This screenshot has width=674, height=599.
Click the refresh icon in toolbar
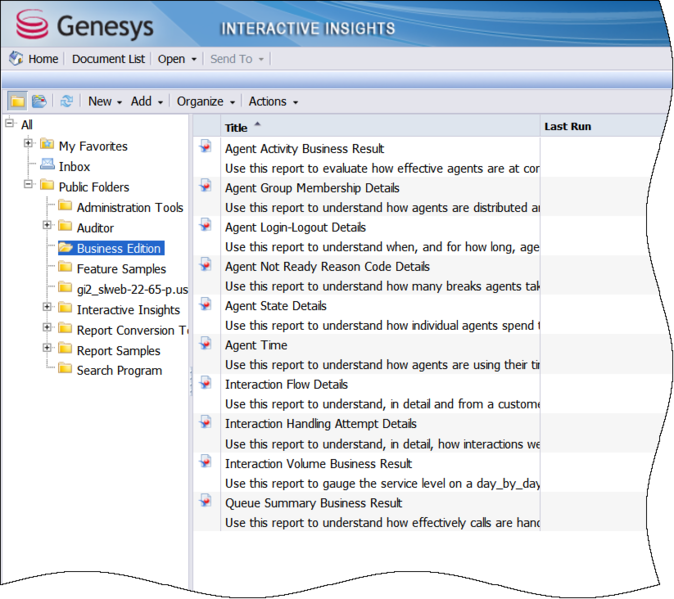coord(67,101)
